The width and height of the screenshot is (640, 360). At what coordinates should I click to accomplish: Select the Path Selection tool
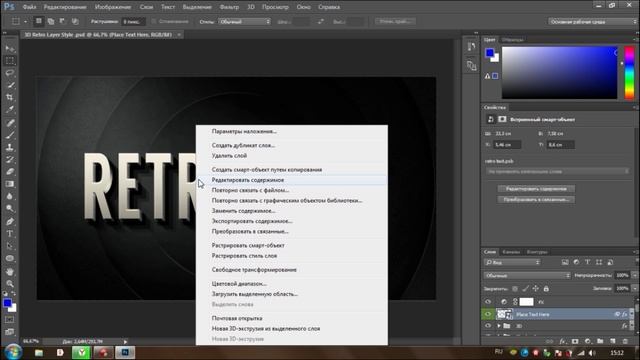[x=10, y=246]
